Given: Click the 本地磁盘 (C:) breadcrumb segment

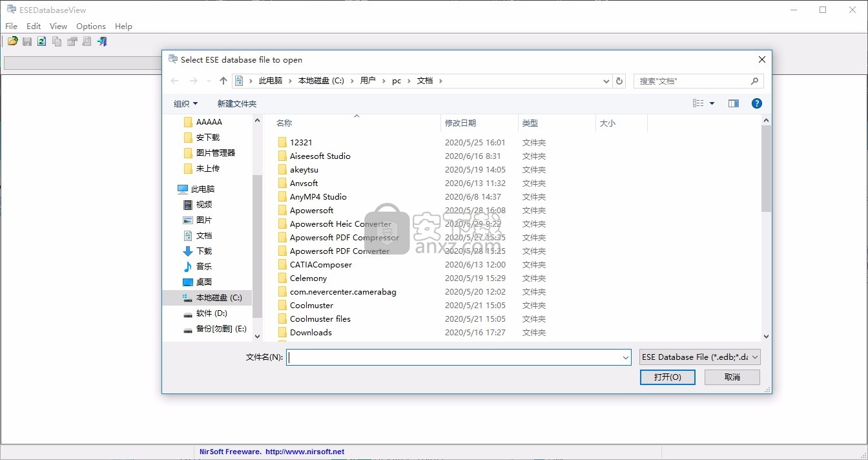Looking at the screenshot, I should click(x=321, y=81).
